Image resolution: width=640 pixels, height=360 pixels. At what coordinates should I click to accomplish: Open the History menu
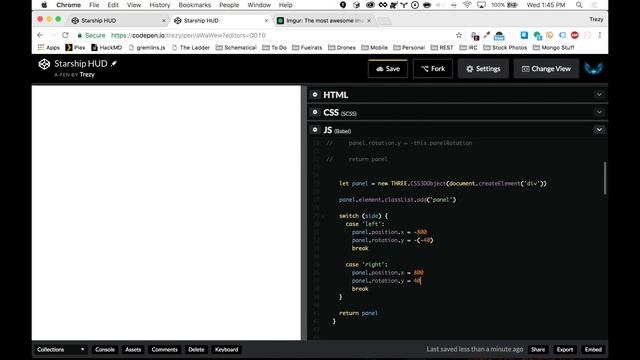click(x=159, y=5)
